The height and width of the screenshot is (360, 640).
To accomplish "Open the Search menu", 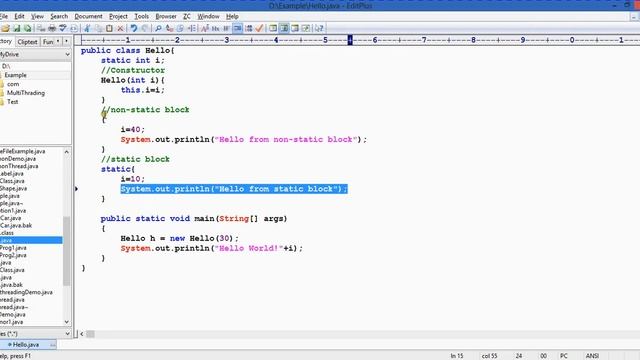I will pos(59,16).
